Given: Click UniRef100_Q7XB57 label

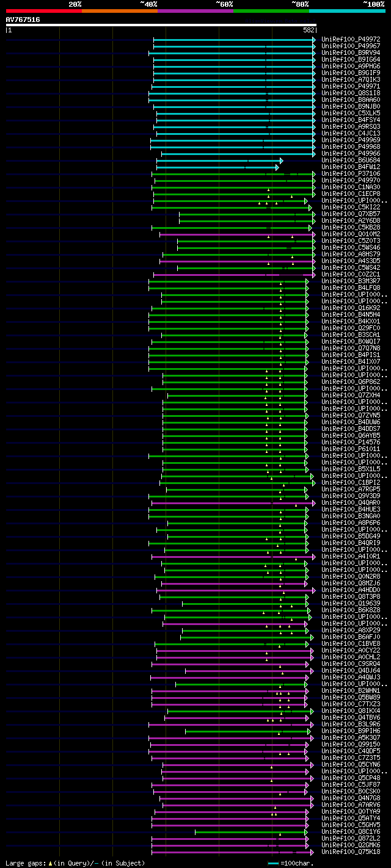Looking at the screenshot, I should [x=351, y=214].
